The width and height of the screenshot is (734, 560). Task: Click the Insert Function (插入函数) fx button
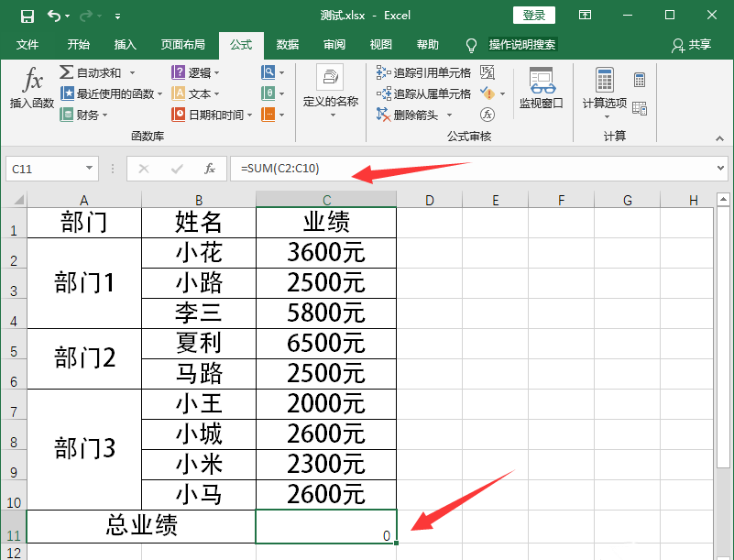click(x=32, y=88)
